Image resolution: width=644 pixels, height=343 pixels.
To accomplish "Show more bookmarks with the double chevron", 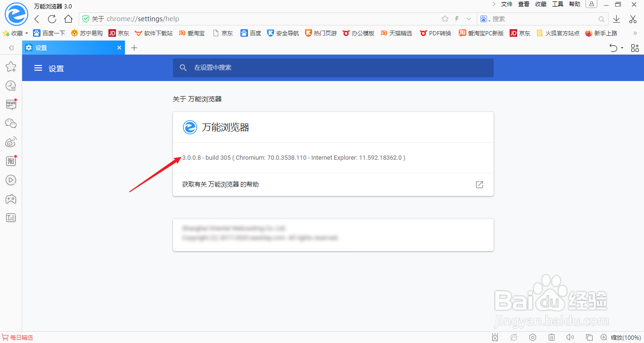I will tap(635, 33).
